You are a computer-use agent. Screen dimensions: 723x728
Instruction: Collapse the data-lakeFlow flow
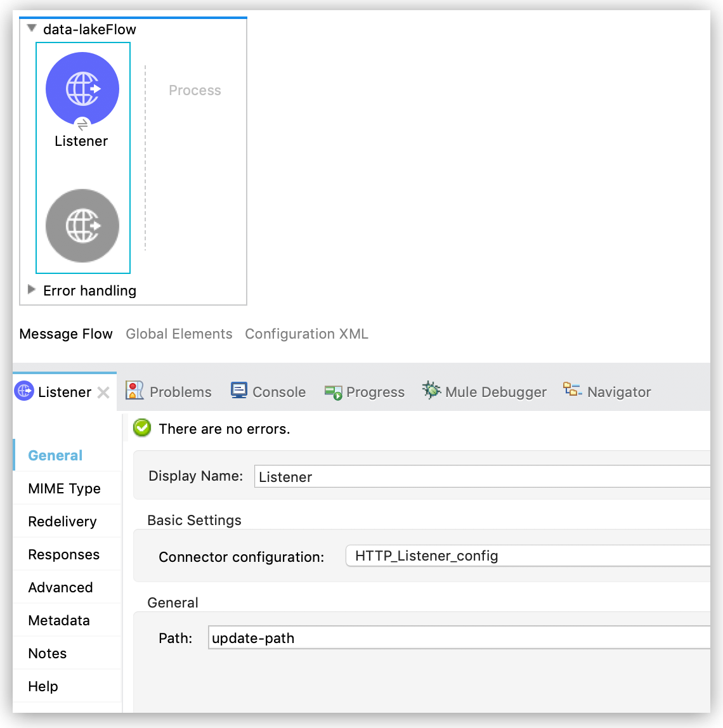[x=30, y=28]
